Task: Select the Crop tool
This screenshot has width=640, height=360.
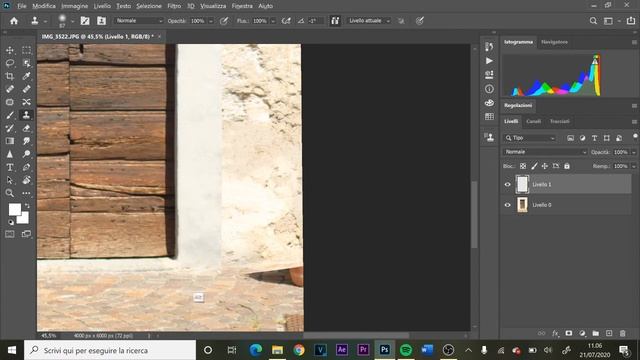Action: (10, 76)
